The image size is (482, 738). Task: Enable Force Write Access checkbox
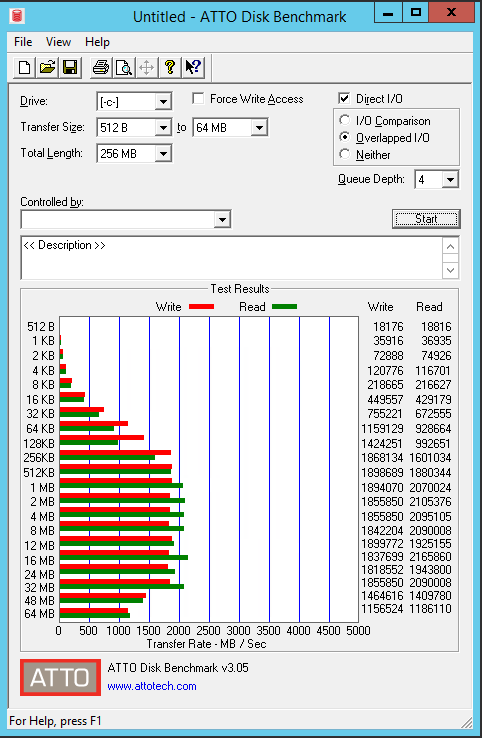click(198, 98)
